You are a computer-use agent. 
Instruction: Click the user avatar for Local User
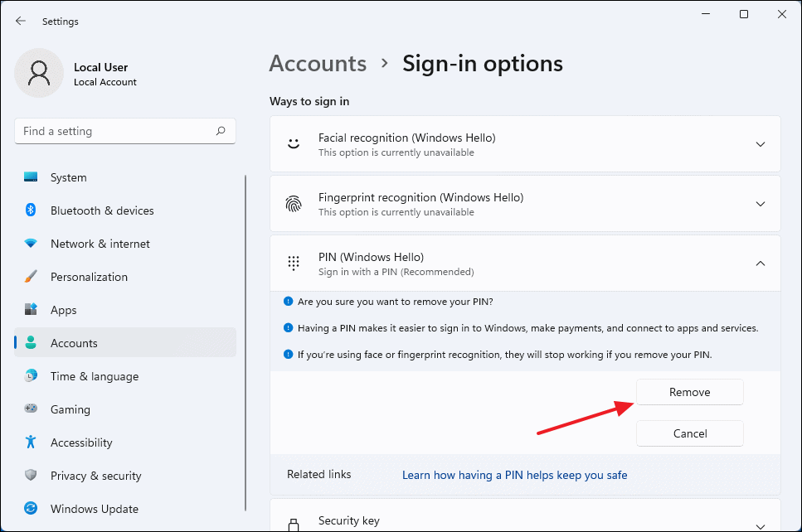point(37,73)
